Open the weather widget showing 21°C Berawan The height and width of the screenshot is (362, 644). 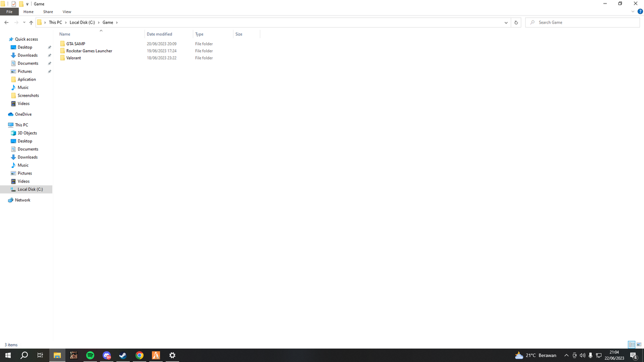(x=535, y=355)
